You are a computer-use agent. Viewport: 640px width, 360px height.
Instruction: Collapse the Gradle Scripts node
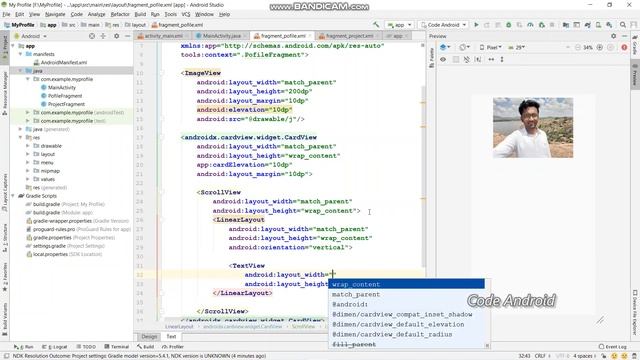[x=14, y=196]
